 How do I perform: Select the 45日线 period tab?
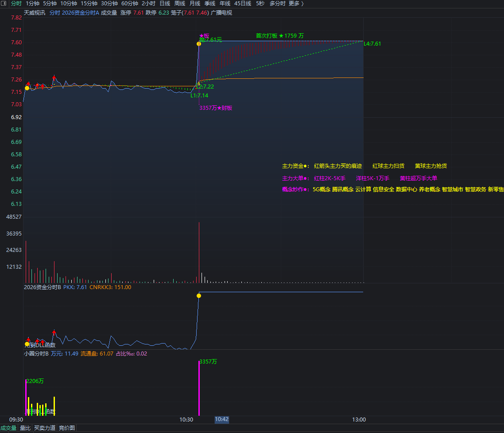tap(243, 4)
